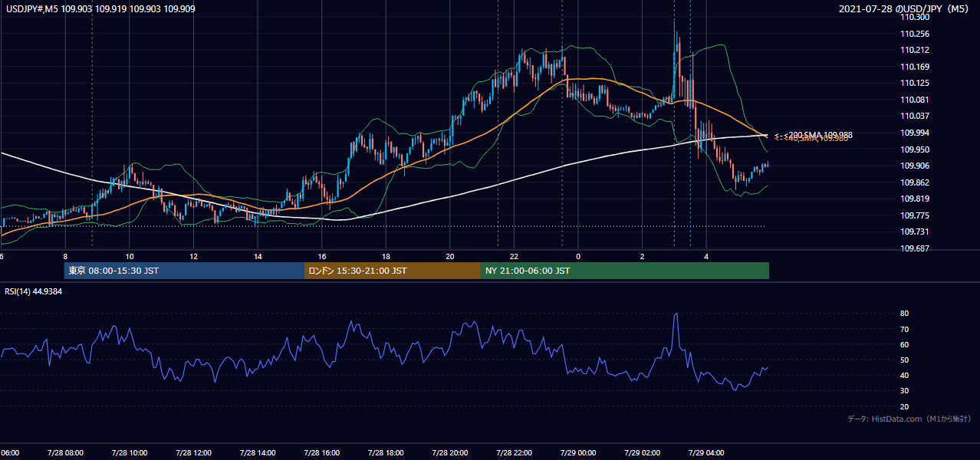Screen dimensions: 980x460
Task: Click bottom timeline label 7/28 10:00
Action: point(130,452)
